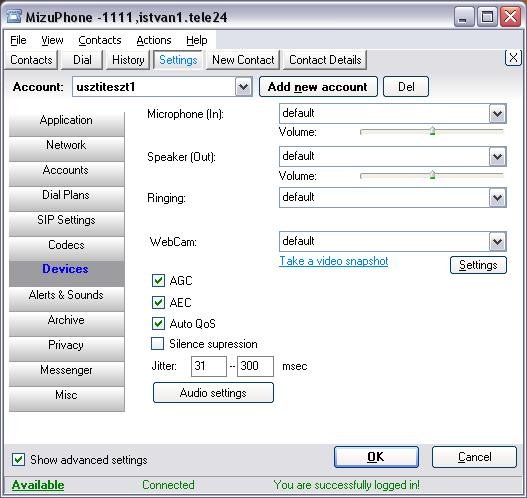Click Take a video snapshot link
This screenshot has width=527, height=498.
334,261
